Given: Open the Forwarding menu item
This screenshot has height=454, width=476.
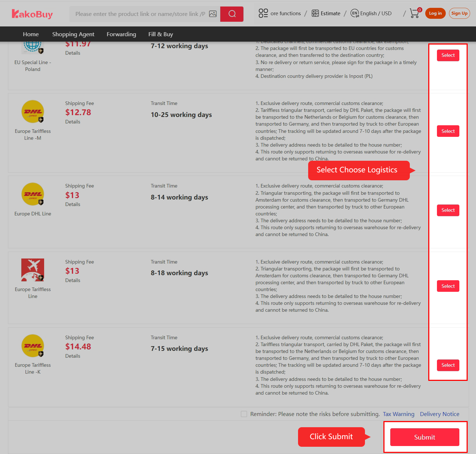Looking at the screenshot, I should (x=121, y=34).
